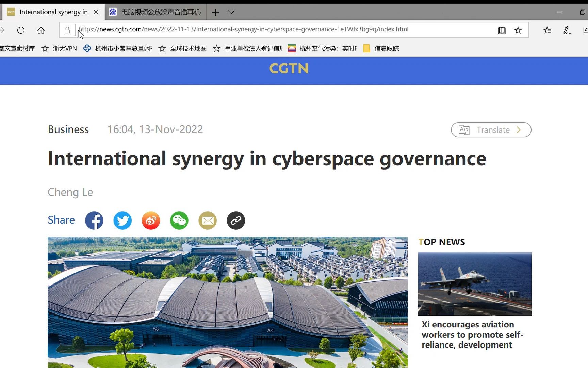Copy article link icon
Viewport: 588px width, 368px height.
[236, 220]
